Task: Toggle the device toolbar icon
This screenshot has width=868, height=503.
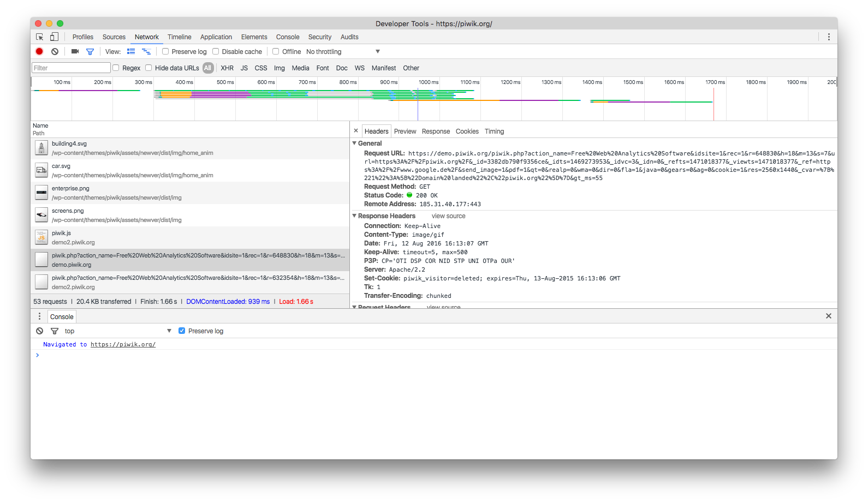Action: point(54,37)
